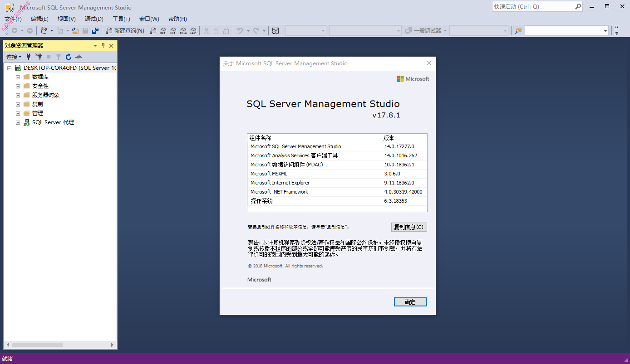Open the 视图(V) menu

(67, 19)
